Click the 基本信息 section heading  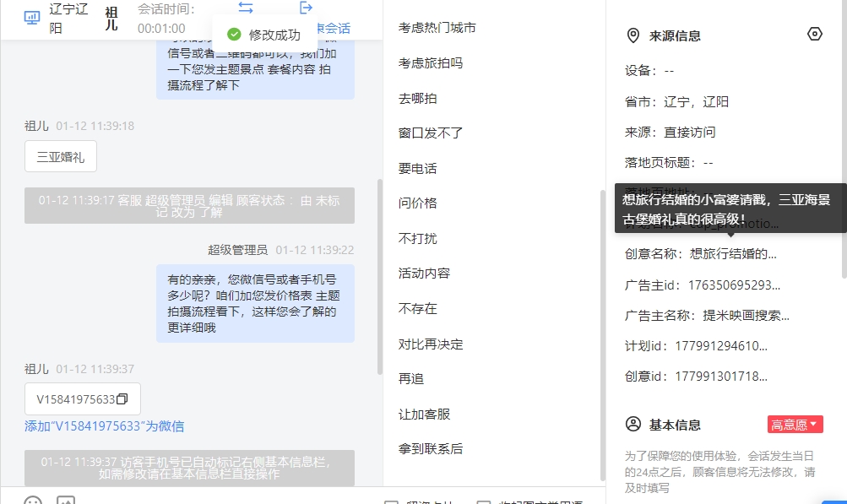675,425
